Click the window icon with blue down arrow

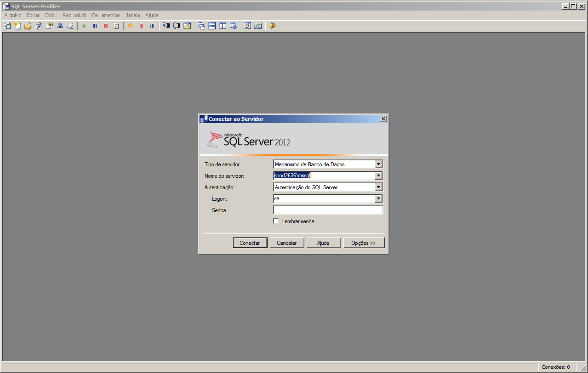[x=233, y=26]
